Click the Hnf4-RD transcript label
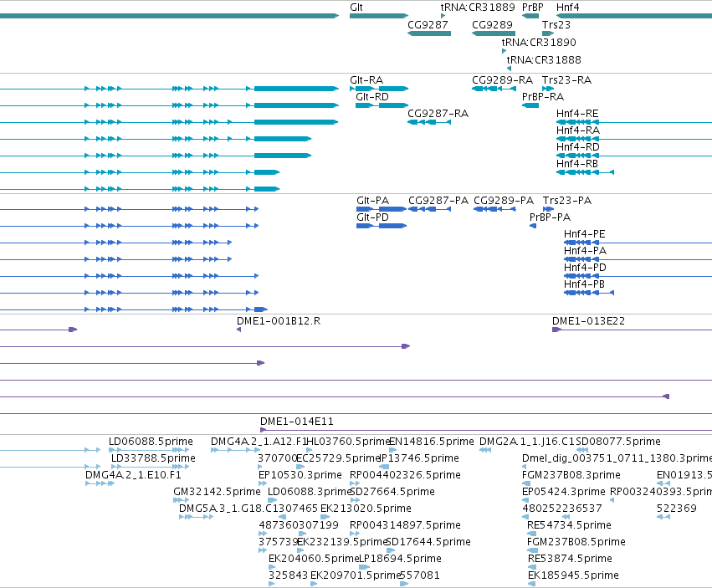This screenshot has height=588, width=712. point(578,147)
